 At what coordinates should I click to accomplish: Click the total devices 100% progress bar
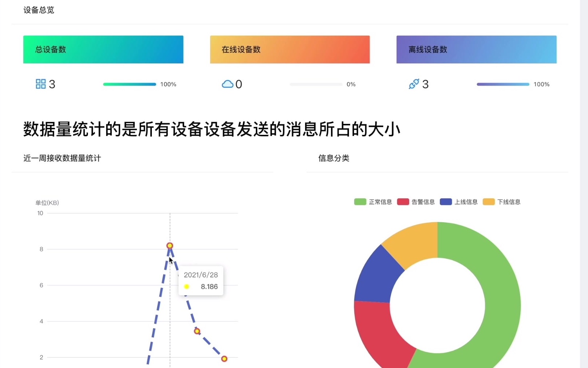130,84
